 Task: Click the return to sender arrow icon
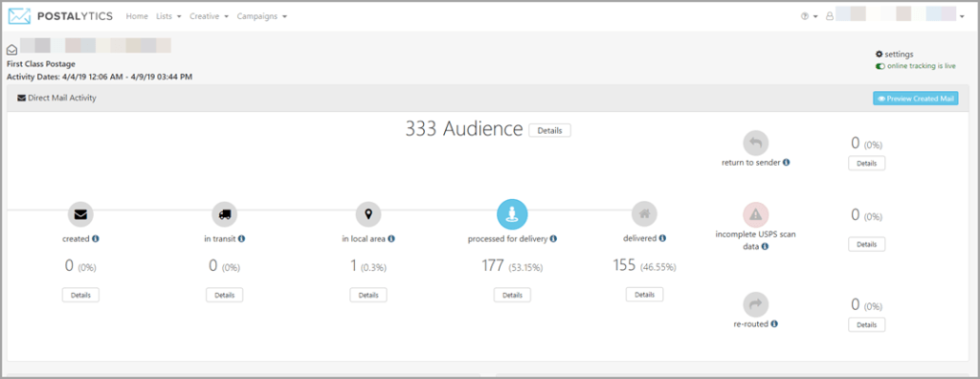click(756, 144)
